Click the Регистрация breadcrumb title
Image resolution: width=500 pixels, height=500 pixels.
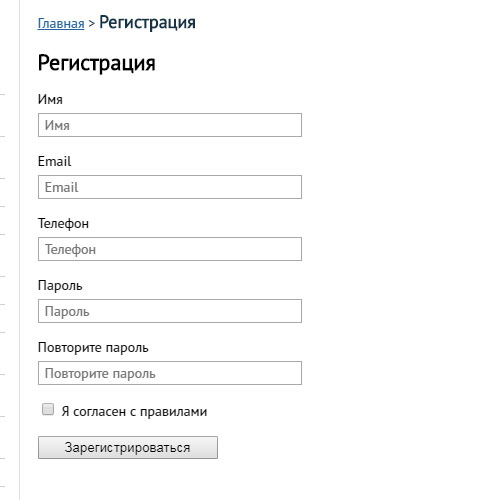[x=147, y=23]
